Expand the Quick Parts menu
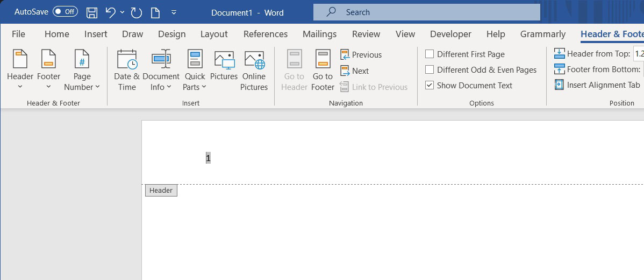644x280 pixels. 195,70
